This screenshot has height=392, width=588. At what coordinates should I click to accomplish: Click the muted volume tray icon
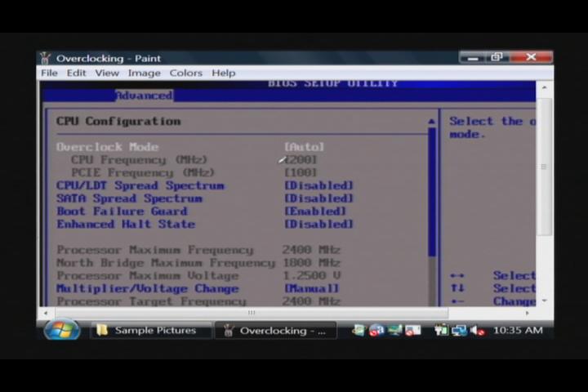coord(478,331)
